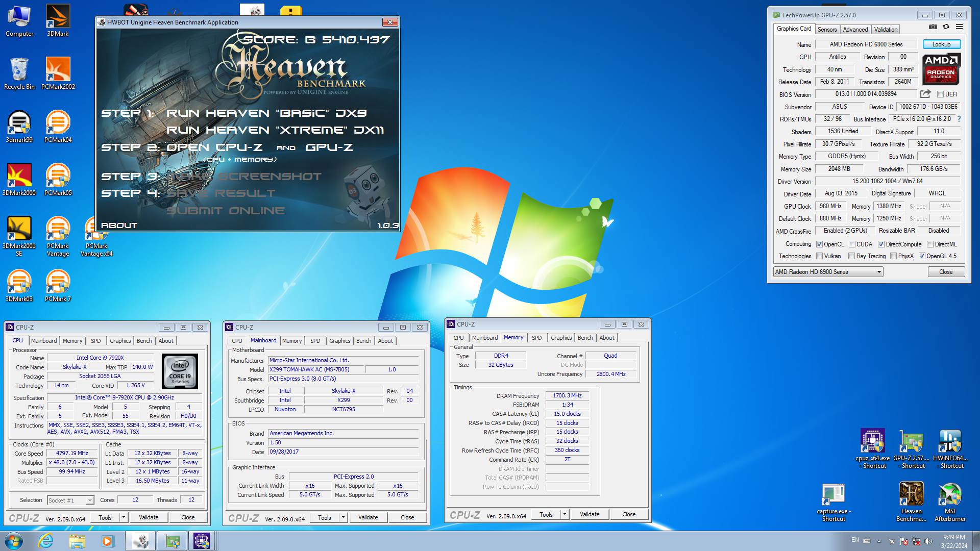The width and height of the screenshot is (980, 551).
Task: Toggle the DirectCompute checkbox in GPU-Z
Action: [x=881, y=244]
